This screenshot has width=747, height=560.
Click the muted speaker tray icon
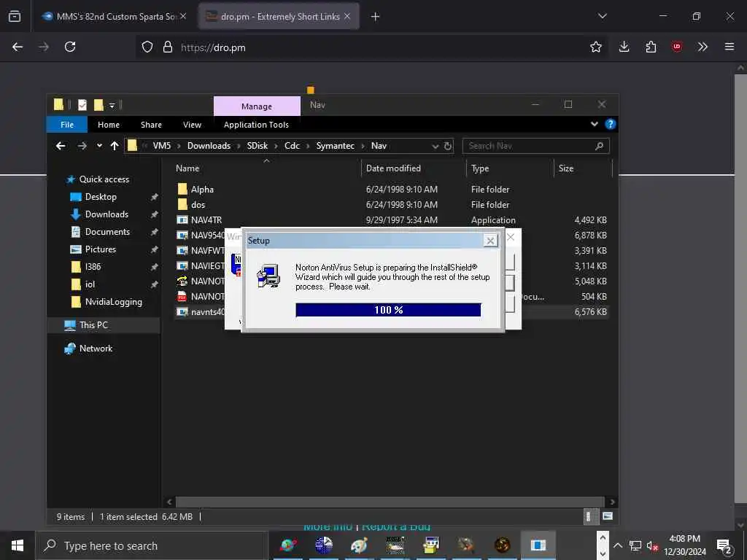(652, 545)
